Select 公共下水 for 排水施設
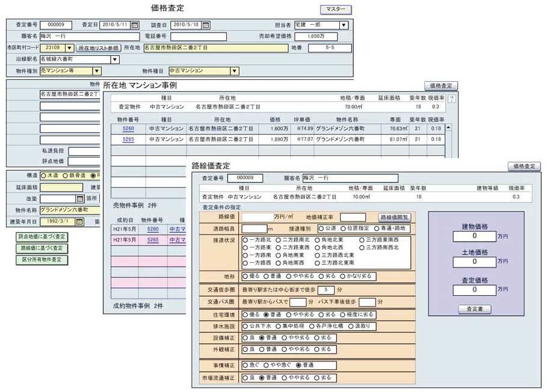This screenshot has height=392, width=547. [x=246, y=326]
